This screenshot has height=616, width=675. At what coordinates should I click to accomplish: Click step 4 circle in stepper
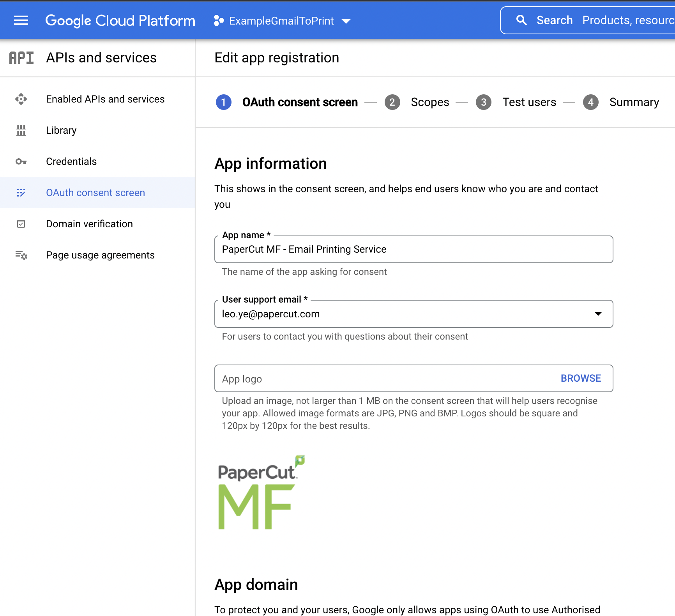591,102
